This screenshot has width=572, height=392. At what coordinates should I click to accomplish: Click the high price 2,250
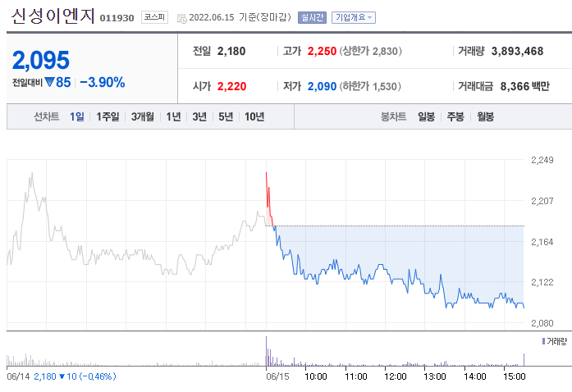[322, 51]
